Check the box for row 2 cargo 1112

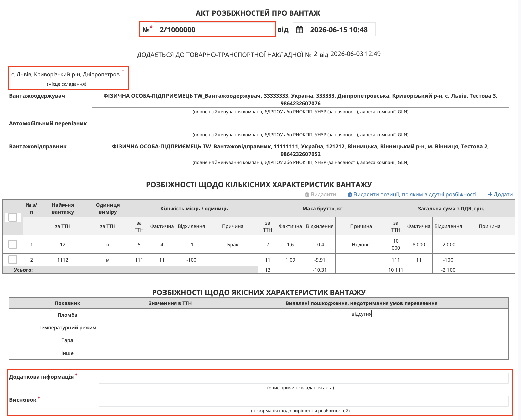13,260
